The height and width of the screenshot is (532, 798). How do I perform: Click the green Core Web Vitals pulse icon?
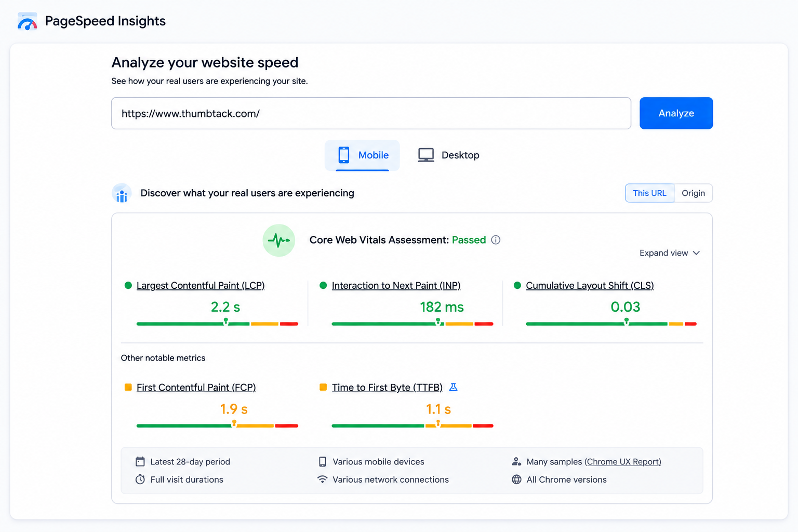pos(279,241)
